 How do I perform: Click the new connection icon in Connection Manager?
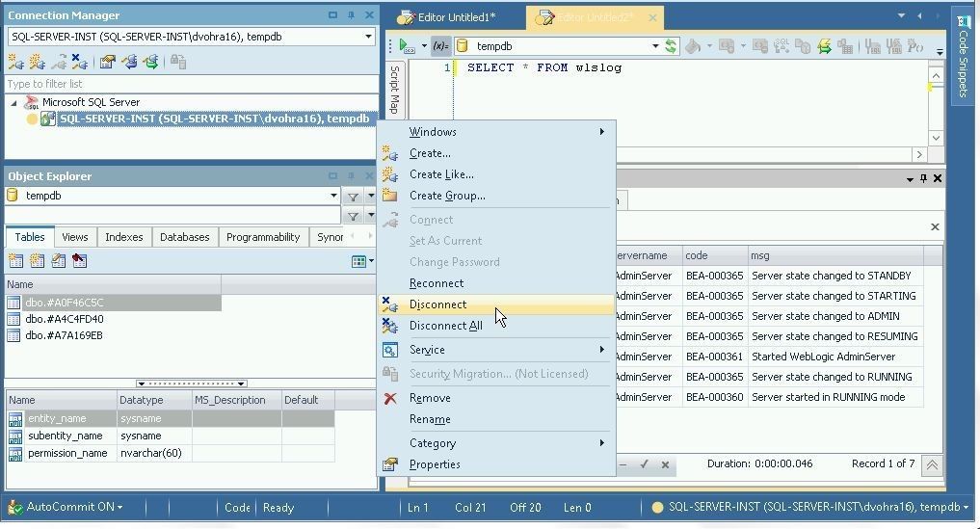(x=15, y=62)
